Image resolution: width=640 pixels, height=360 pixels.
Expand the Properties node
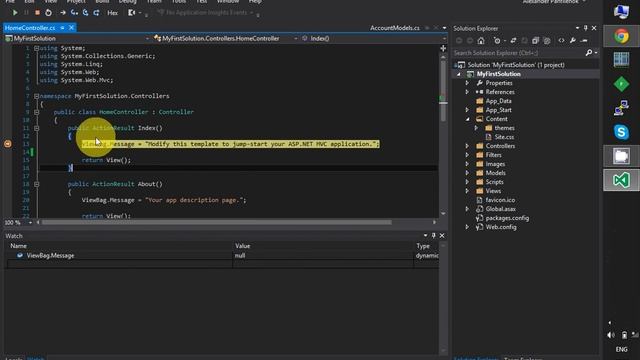point(467,83)
